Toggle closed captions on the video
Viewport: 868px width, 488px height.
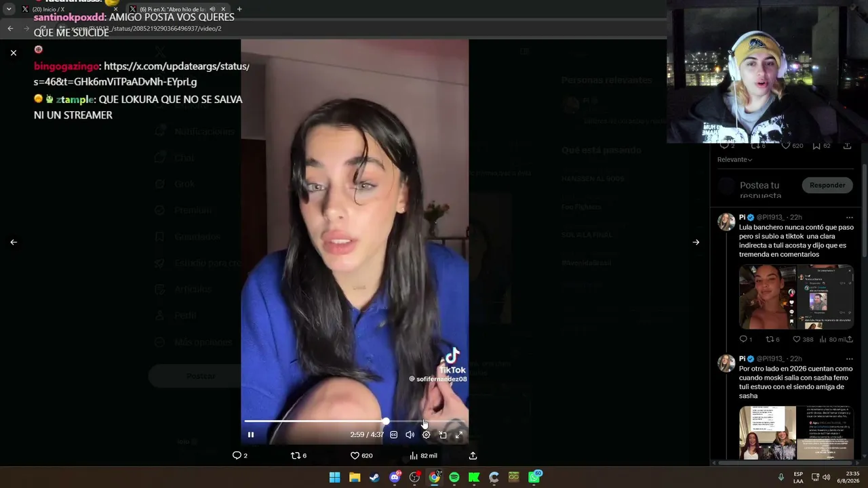pyautogui.click(x=393, y=434)
